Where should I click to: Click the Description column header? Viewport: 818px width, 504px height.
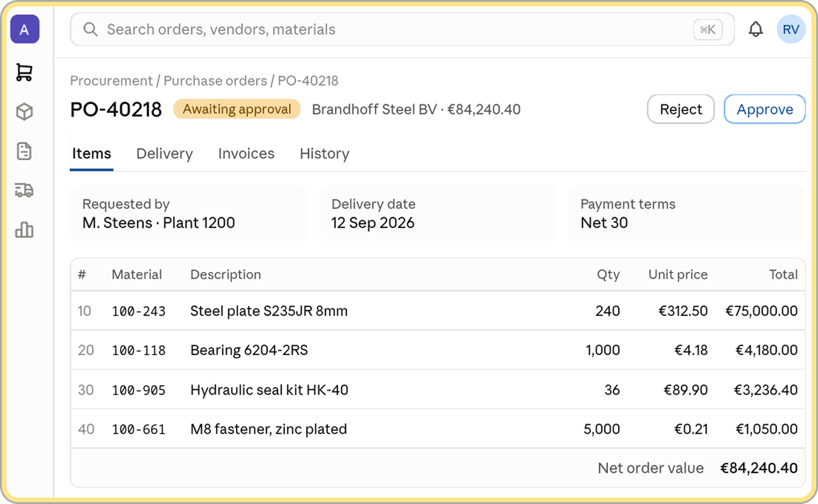tap(225, 275)
